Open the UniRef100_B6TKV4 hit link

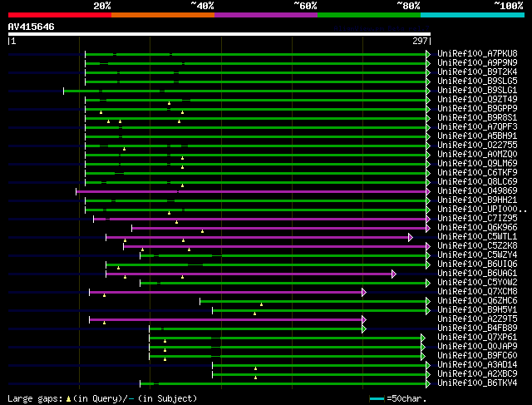point(477,383)
